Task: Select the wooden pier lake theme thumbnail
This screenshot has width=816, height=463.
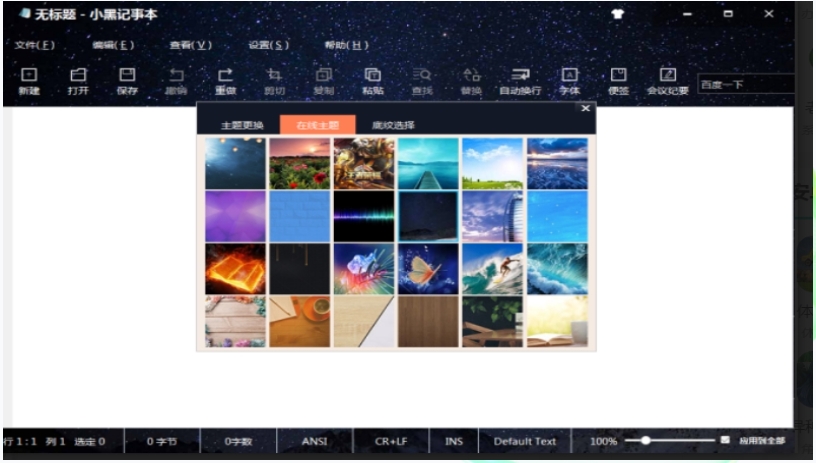Action: click(428, 163)
